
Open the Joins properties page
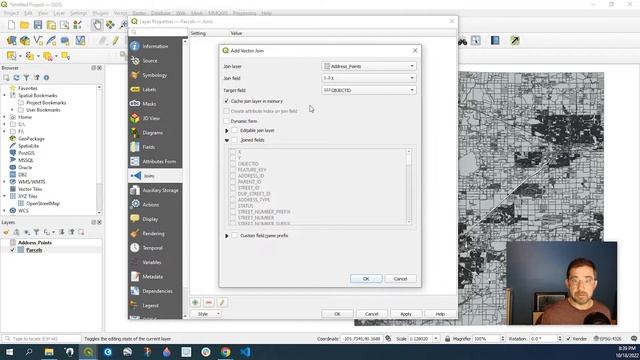tap(155, 176)
